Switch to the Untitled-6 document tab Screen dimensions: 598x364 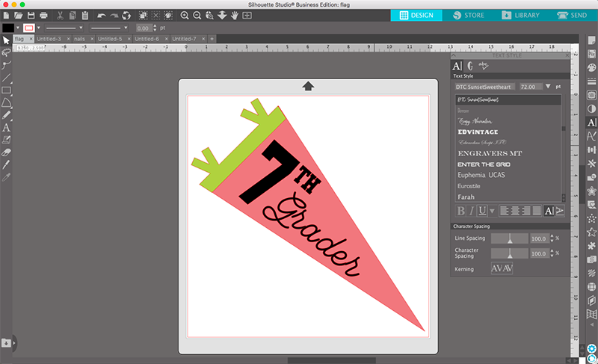click(147, 39)
